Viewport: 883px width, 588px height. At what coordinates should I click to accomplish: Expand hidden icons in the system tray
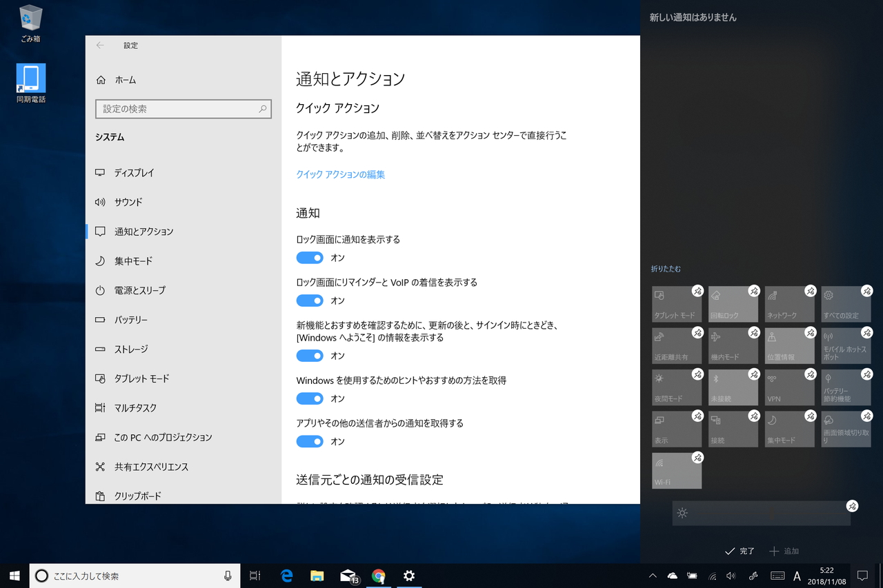click(x=651, y=576)
